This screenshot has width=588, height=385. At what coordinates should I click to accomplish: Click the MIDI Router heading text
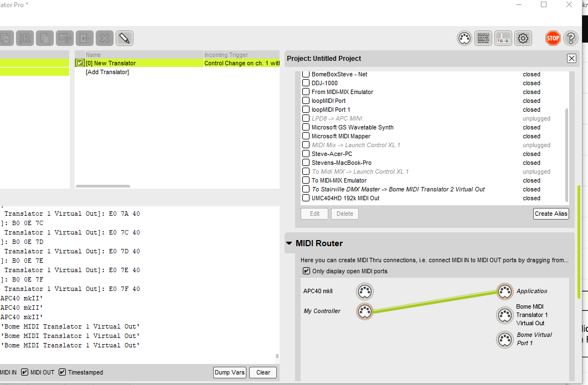click(x=319, y=243)
